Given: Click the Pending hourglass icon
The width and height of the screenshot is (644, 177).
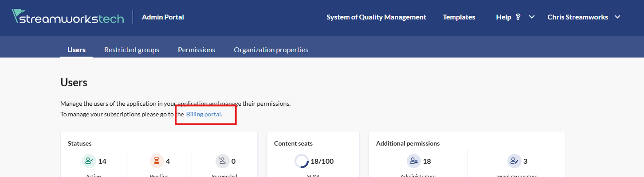Looking at the screenshot, I should (x=157, y=161).
